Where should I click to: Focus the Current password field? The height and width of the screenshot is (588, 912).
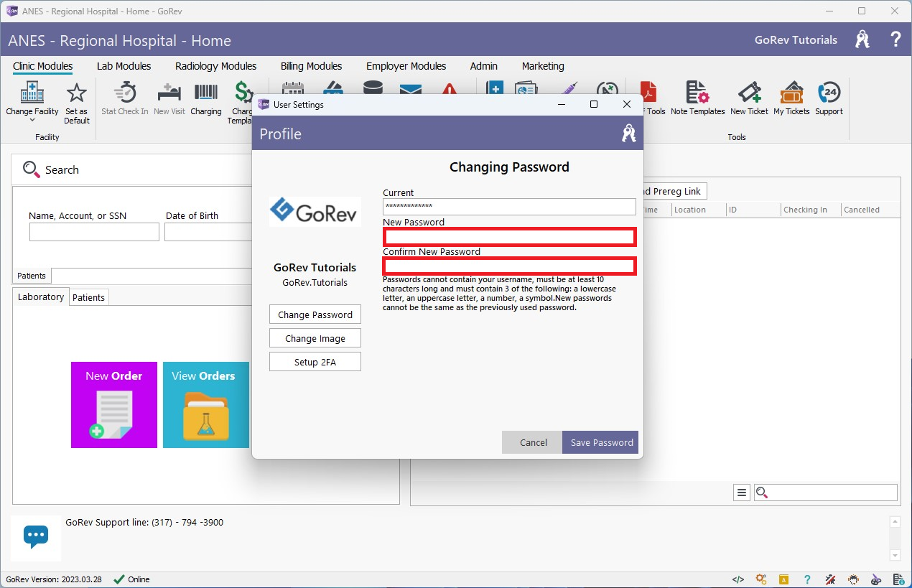tap(509, 207)
